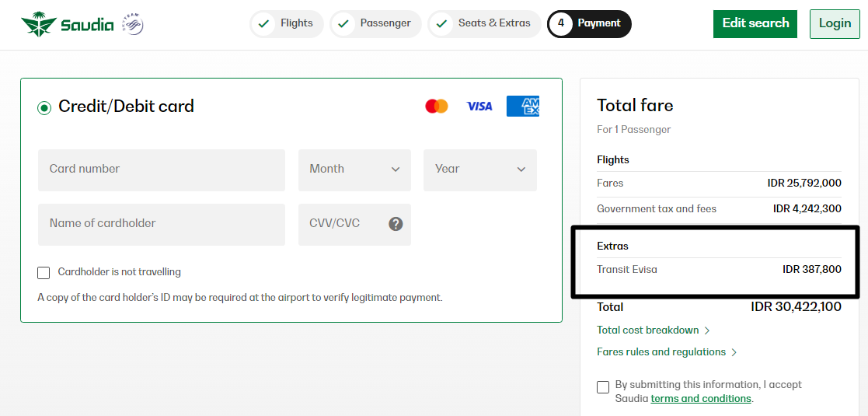Screen dimensions: 868x416
Task: Click the Seats & Extras checkmark icon
Action: 441,23
